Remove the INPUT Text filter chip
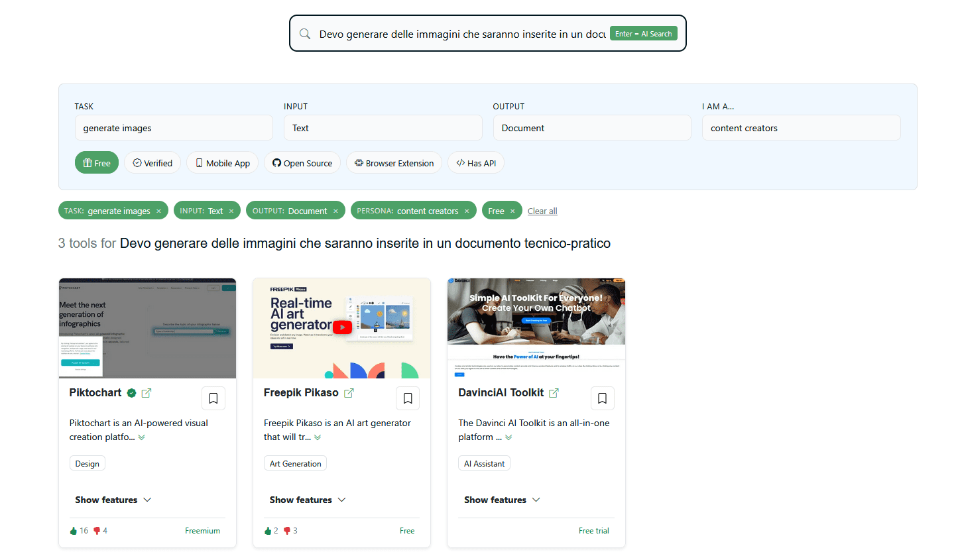This screenshot has width=958, height=560. click(x=231, y=211)
